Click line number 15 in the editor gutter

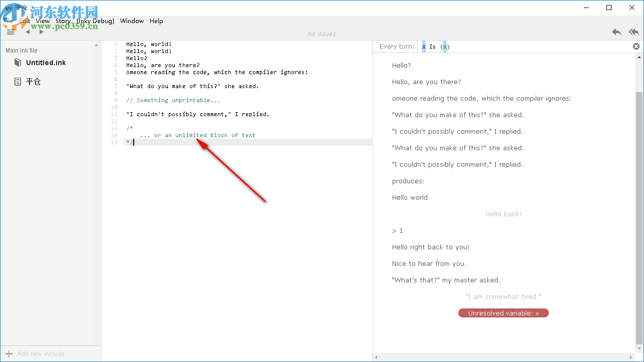tap(115, 142)
